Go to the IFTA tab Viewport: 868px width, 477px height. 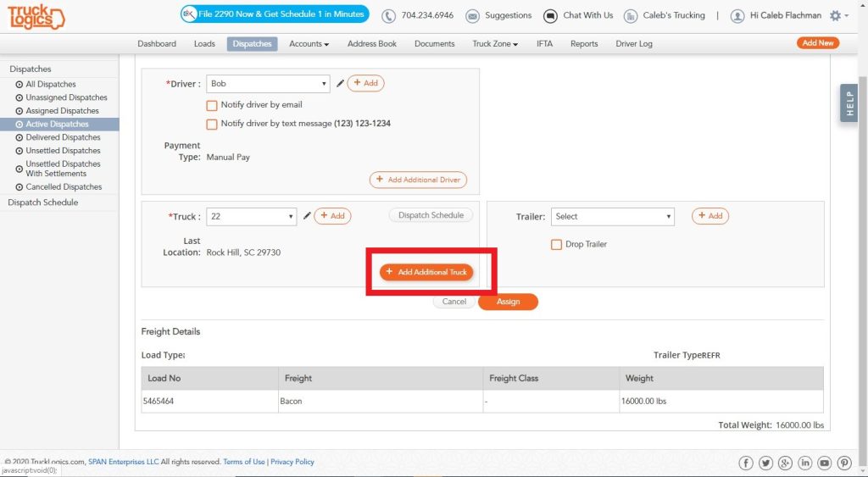click(x=544, y=44)
